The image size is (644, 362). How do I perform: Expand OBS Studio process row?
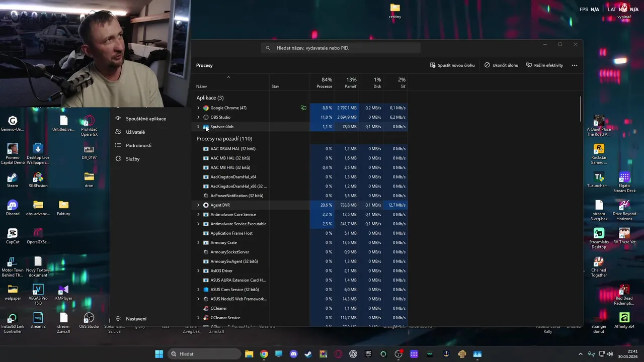pyautogui.click(x=198, y=117)
